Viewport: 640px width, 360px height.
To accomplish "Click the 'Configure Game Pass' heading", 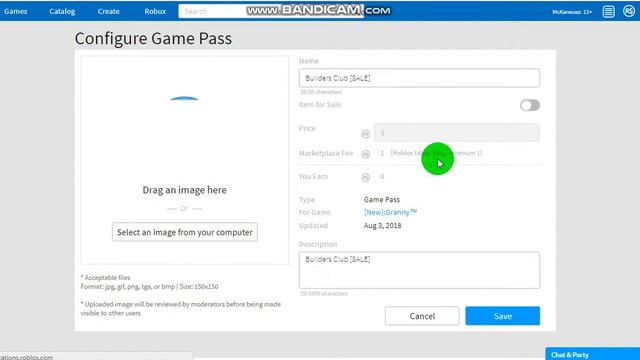I will [x=153, y=38].
